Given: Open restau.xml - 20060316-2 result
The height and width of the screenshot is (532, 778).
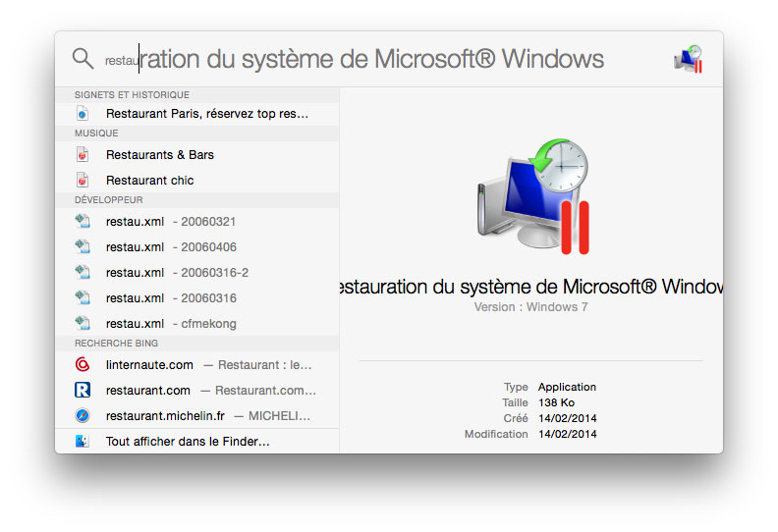Looking at the screenshot, I should point(197,272).
